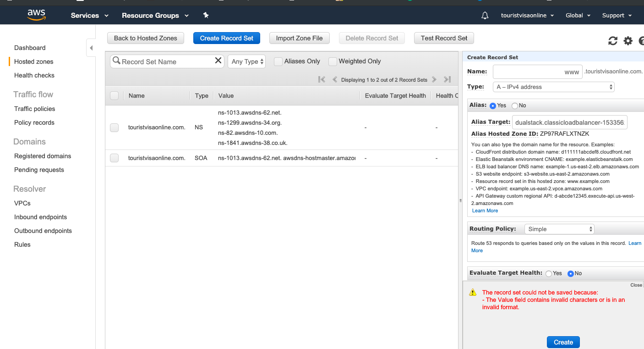This screenshot has height=349, width=644.
Task: Click the ns-1841.awsdns-38.co.uk. value
Action: pyautogui.click(x=253, y=143)
